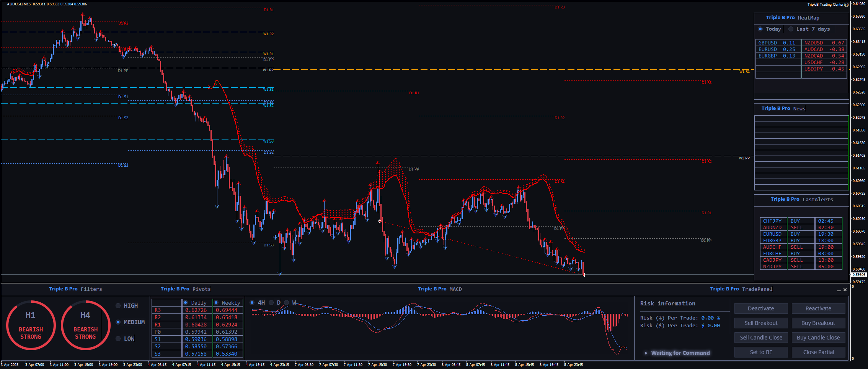The image size is (868, 369).
Task: Minimize the TradePanel with the dash icon
Action: point(839,290)
